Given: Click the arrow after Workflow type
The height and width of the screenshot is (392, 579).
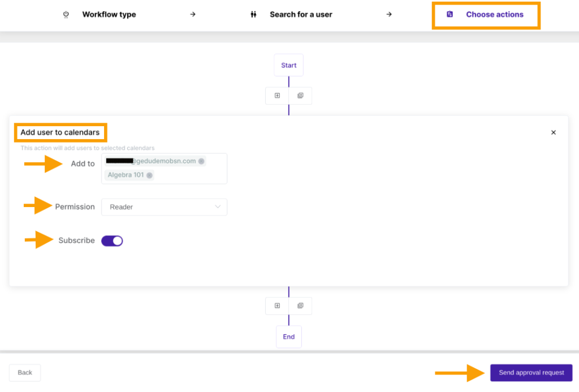Looking at the screenshot, I should point(193,14).
